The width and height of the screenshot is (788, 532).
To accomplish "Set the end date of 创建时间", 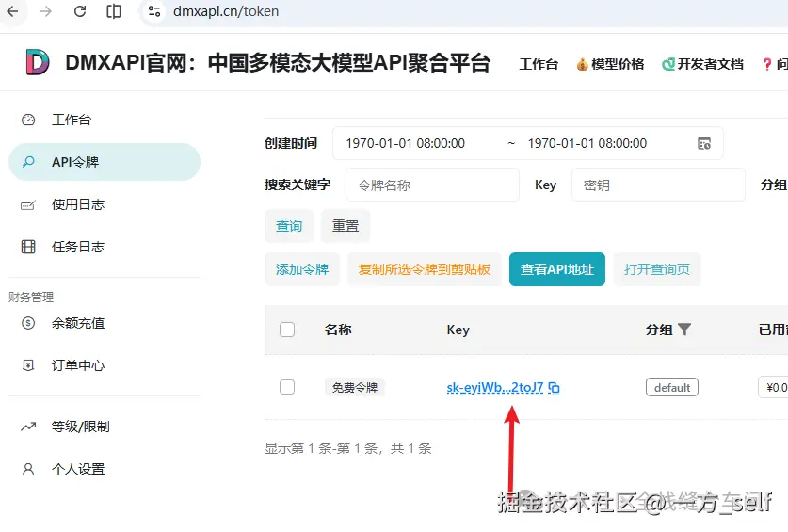I will pos(587,143).
